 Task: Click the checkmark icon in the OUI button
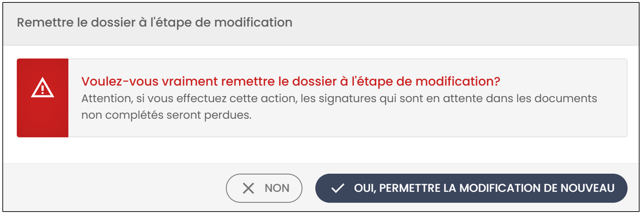pos(338,188)
